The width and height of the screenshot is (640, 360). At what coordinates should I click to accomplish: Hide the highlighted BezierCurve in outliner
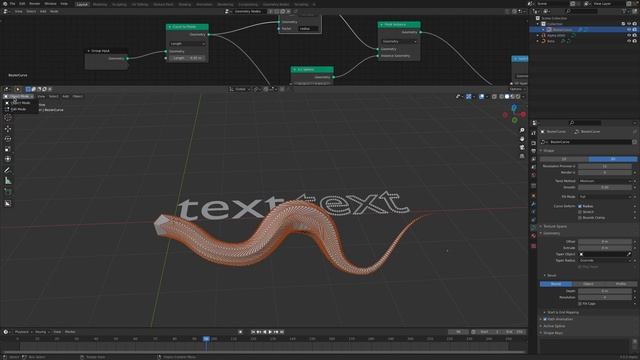click(629, 30)
